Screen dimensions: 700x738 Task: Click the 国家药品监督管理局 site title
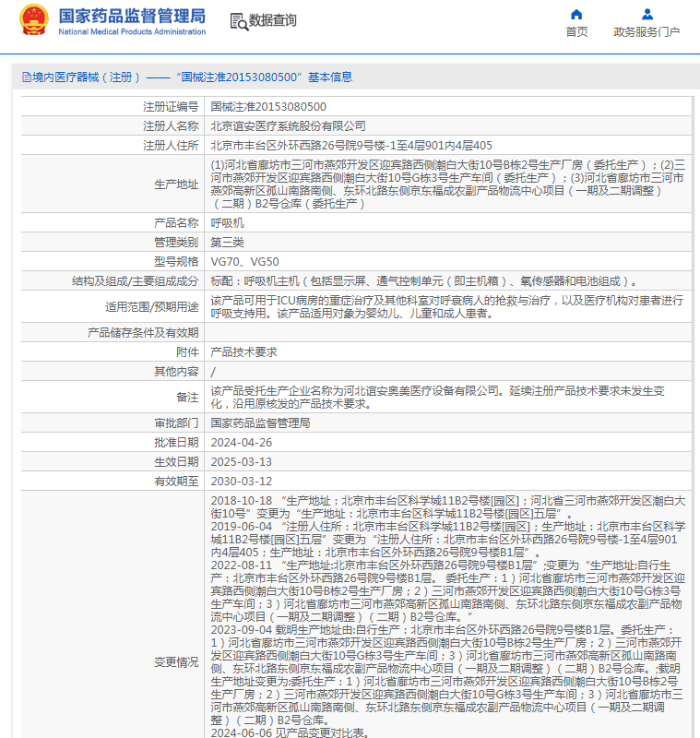(x=132, y=16)
